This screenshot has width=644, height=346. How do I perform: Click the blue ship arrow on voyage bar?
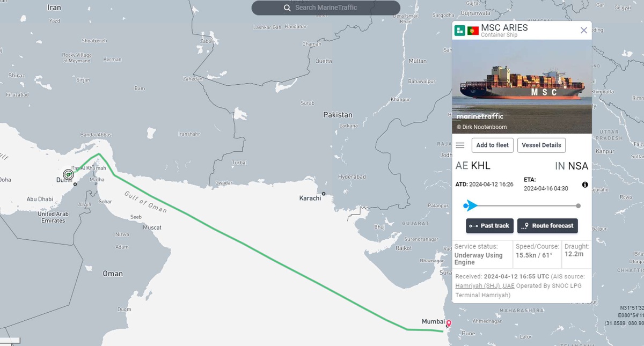[471, 205]
